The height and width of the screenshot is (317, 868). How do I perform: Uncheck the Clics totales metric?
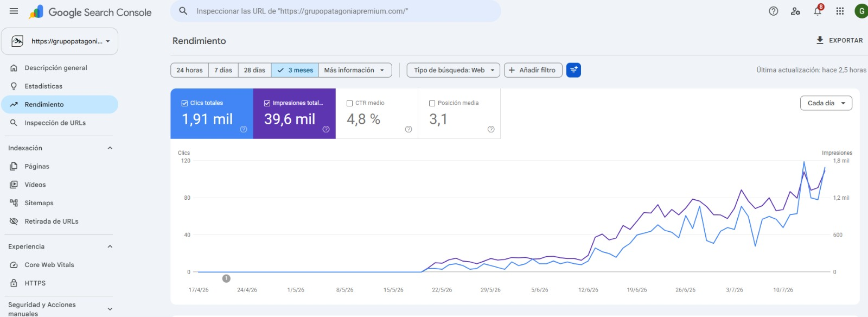(184, 103)
